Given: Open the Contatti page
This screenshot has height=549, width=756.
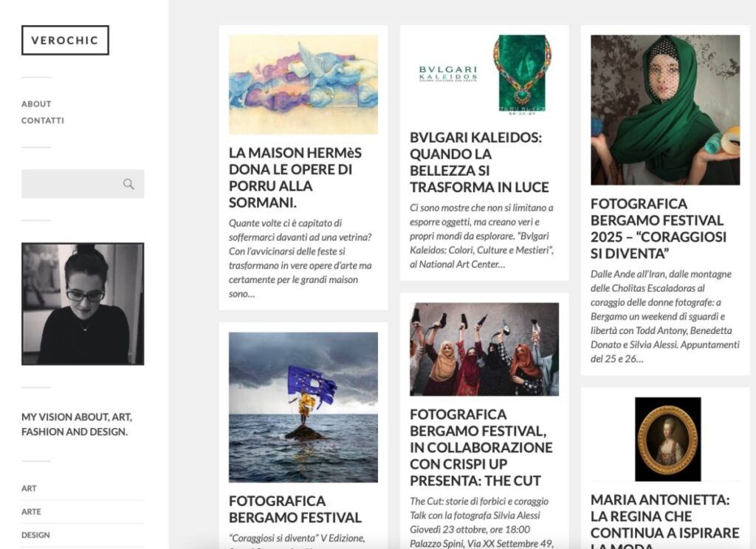Looking at the screenshot, I should [42, 120].
